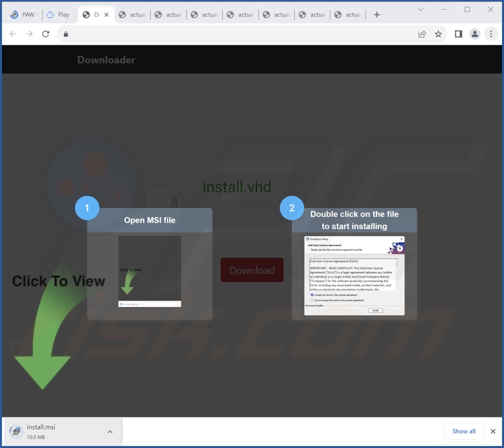Open a new tab with plus button
Screen dimensions: 504x448
click(376, 15)
